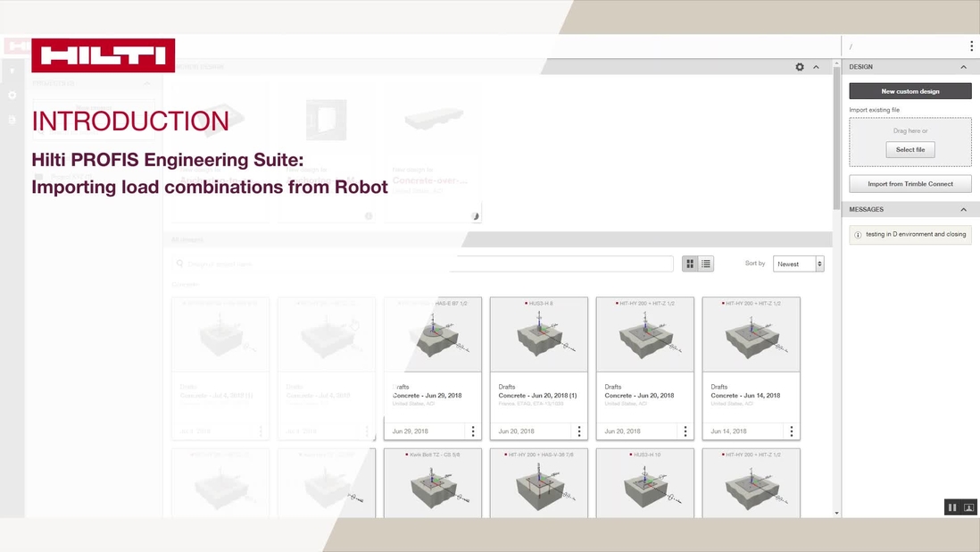Click the document icon in the left sidebar

[12, 119]
